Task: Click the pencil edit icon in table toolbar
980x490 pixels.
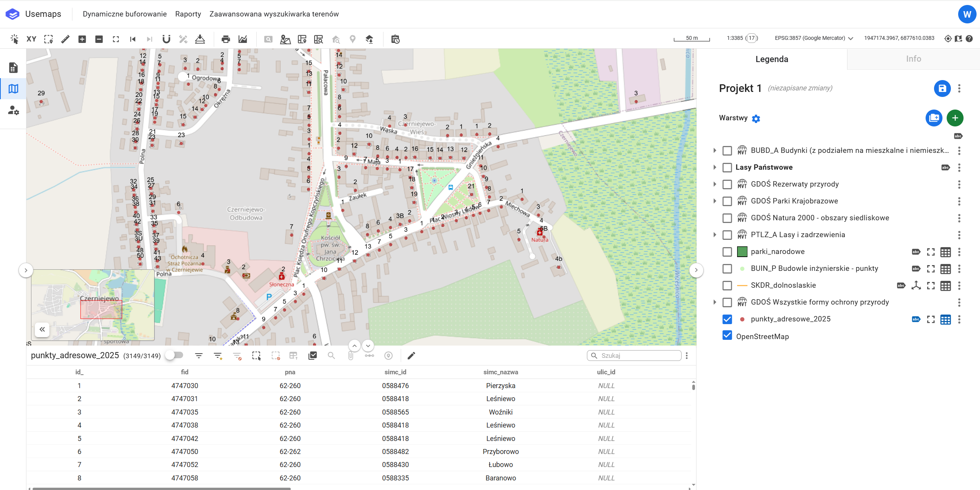Action: click(x=411, y=356)
